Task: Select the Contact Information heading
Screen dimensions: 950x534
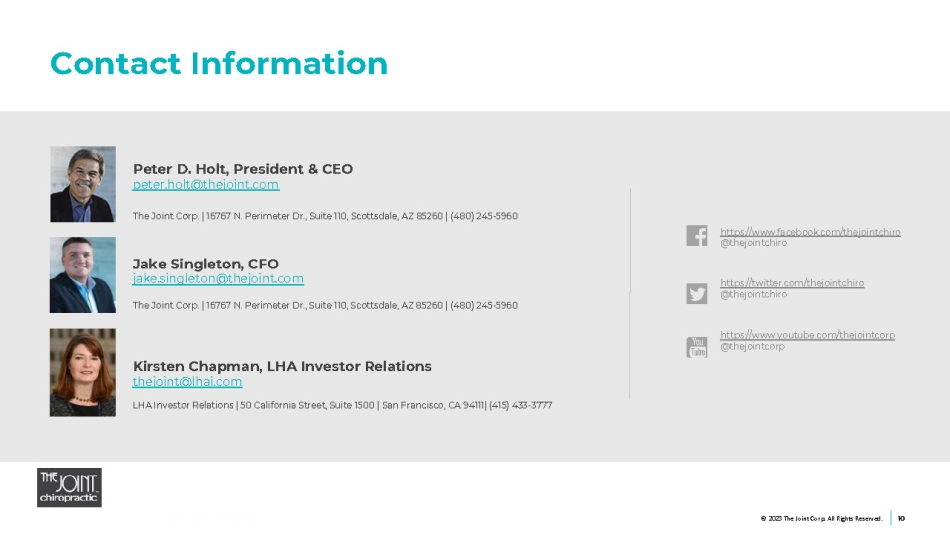Action: [x=219, y=64]
